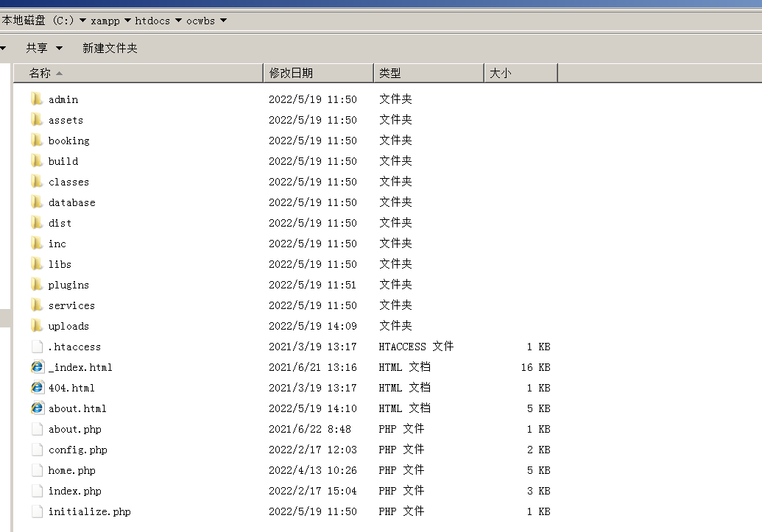Select the dist folder icon

coord(37,223)
